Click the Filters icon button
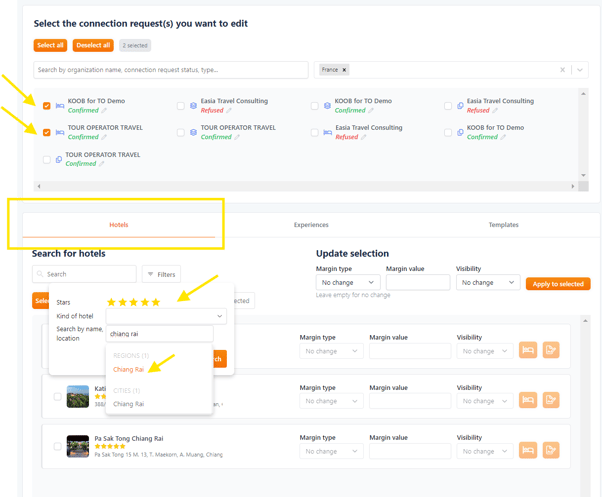Screen dimensions: 602x497 162,273
